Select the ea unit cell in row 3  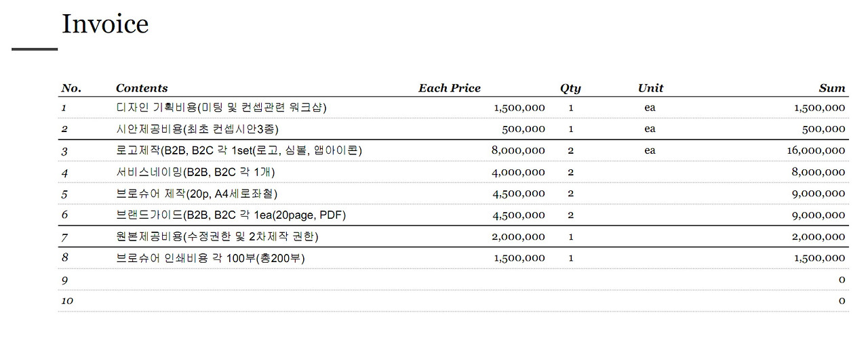coord(650,150)
